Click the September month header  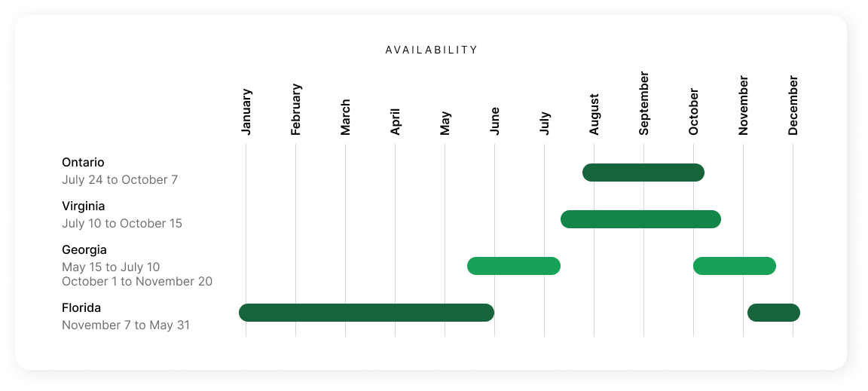(x=644, y=104)
